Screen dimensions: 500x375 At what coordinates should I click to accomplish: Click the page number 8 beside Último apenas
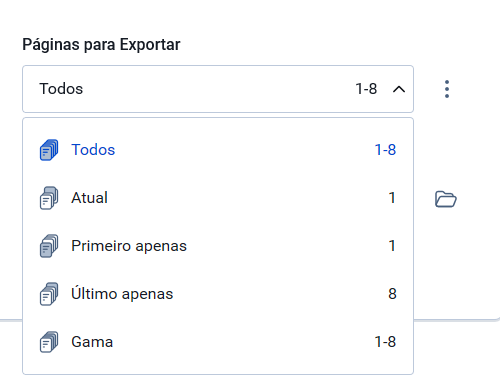click(x=392, y=294)
